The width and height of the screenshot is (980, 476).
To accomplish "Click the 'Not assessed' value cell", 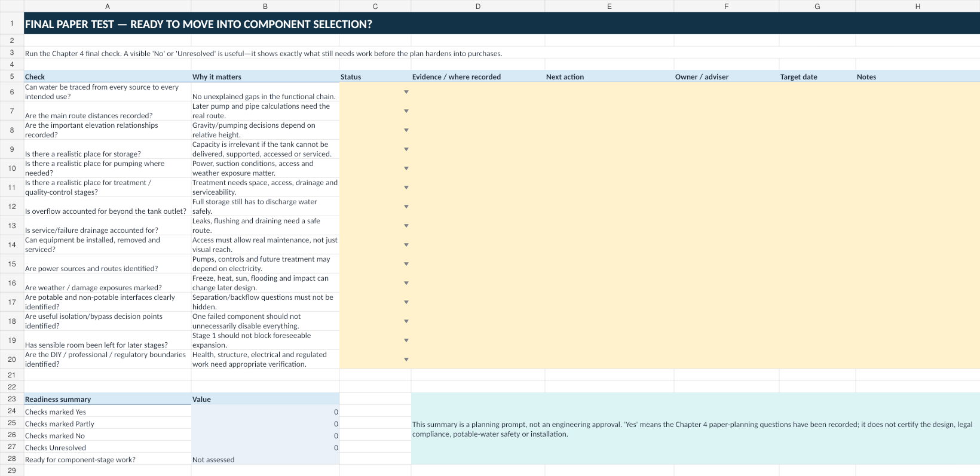I will 265,459.
